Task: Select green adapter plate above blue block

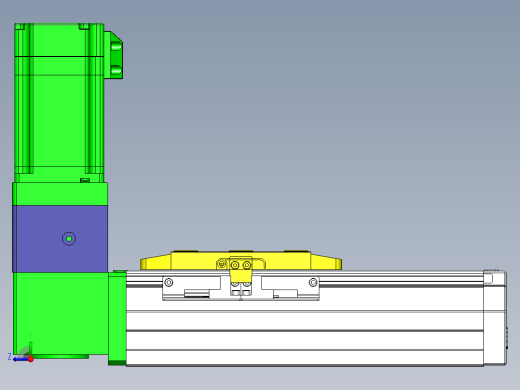Action: [x=60, y=194]
